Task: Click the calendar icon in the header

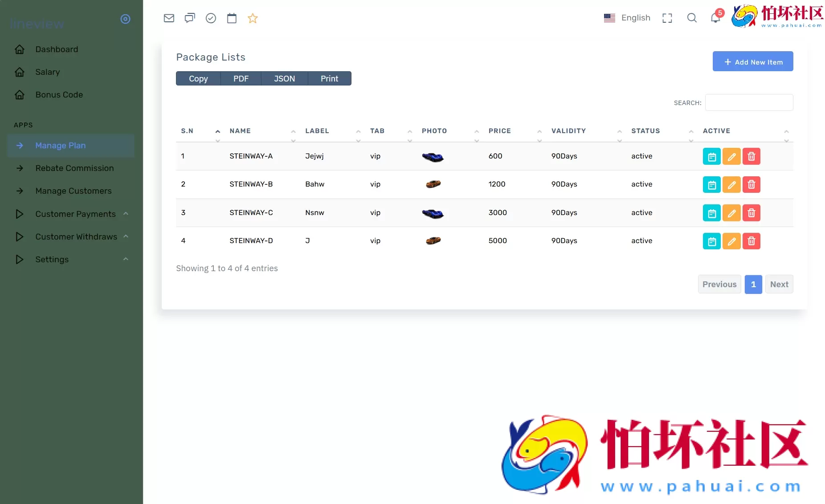Action: (232, 18)
